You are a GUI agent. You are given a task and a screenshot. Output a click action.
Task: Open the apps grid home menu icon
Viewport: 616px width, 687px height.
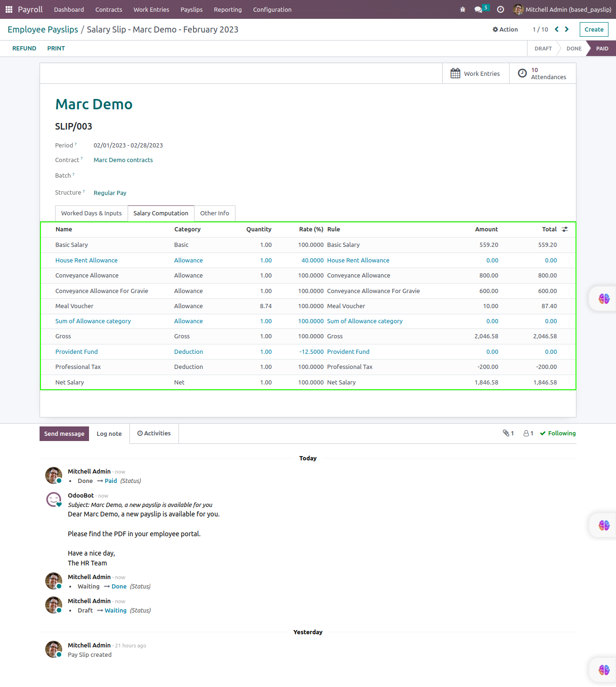click(9, 9)
